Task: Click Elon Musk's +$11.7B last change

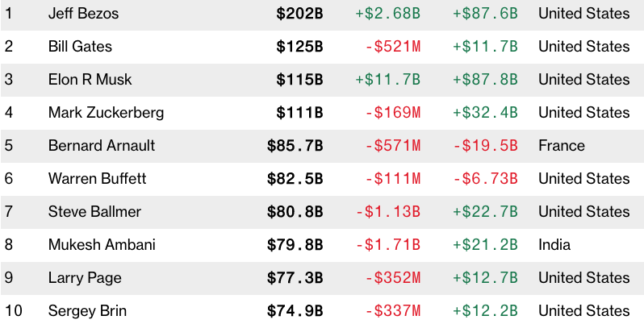Action: (387, 80)
